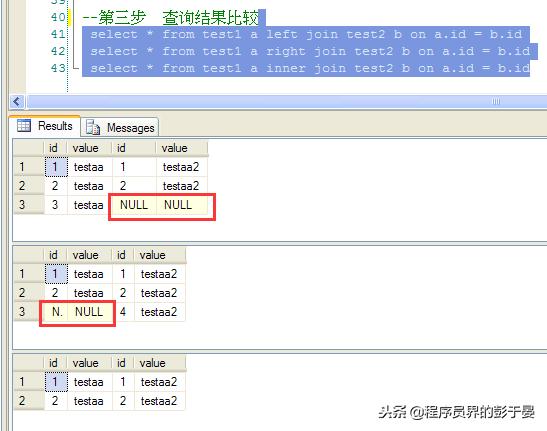This screenshot has width=547, height=431.
Task: Click the editor's scroll left arrow
Action: point(17,102)
